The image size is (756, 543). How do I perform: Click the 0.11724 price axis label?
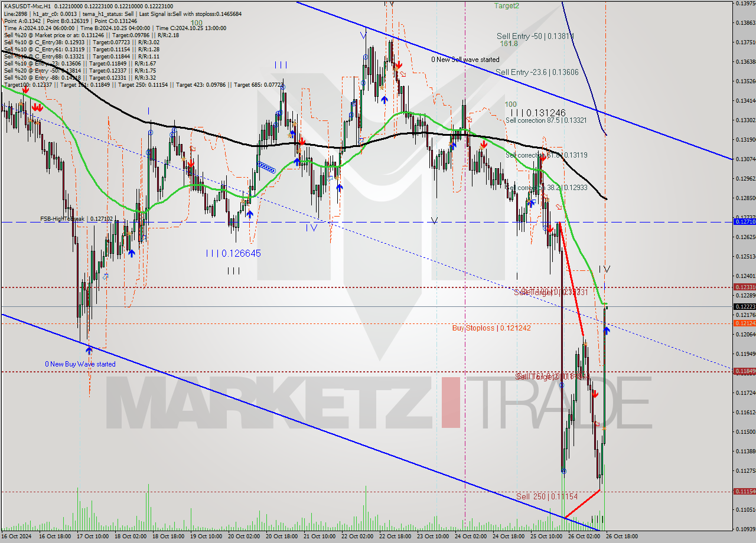click(745, 392)
